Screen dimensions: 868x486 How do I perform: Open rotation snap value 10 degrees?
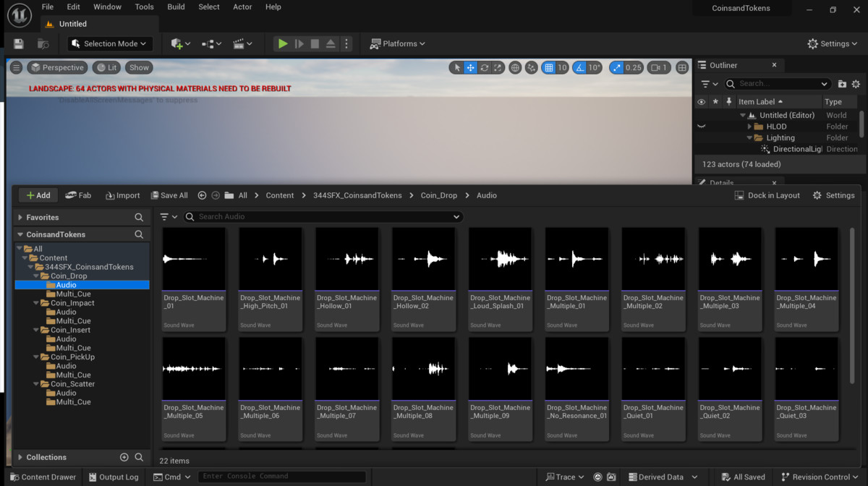coord(594,67)
